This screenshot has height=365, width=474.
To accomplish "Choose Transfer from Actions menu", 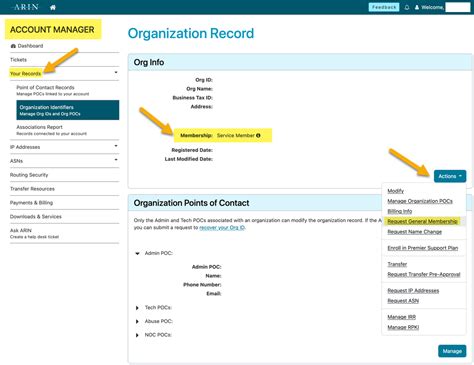I will pyautogui.click(x=397, y=264).
